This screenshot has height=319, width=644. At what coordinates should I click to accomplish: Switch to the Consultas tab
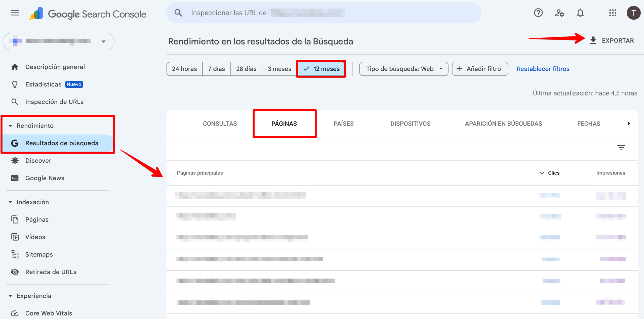220,124
